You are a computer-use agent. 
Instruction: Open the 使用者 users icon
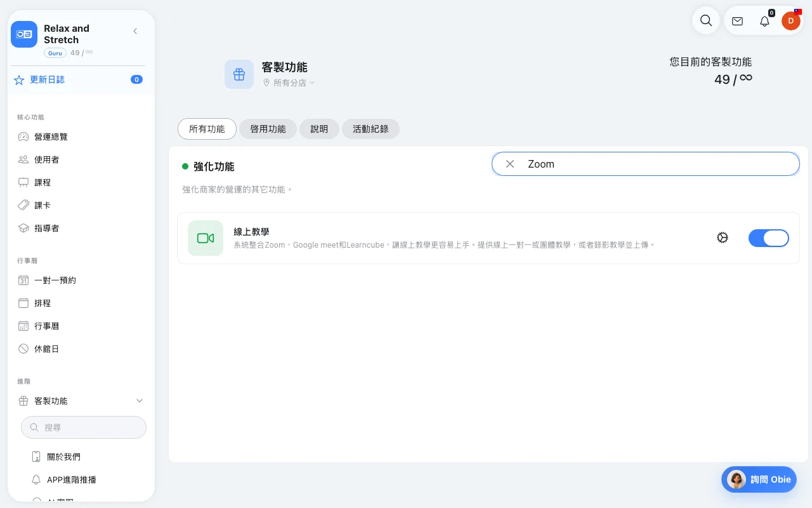tap(23, 159)
